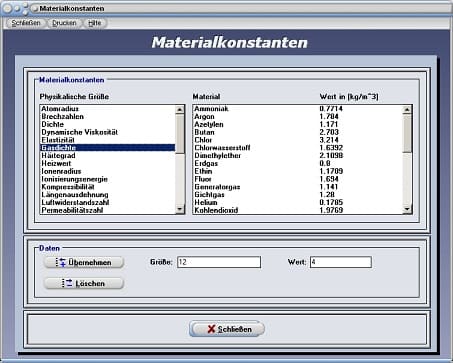Select the Azetylen material row
Viewport: 453px width, 363px height.
click(298, 124)
